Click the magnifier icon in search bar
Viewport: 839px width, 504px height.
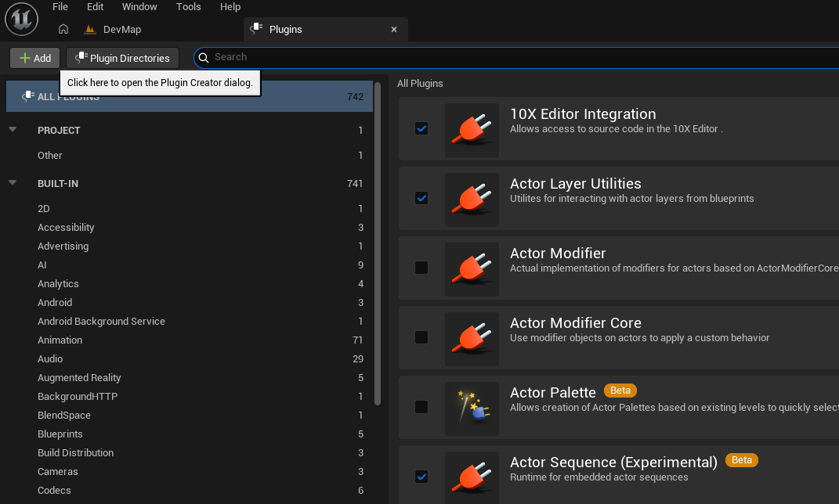pos(204,58)
